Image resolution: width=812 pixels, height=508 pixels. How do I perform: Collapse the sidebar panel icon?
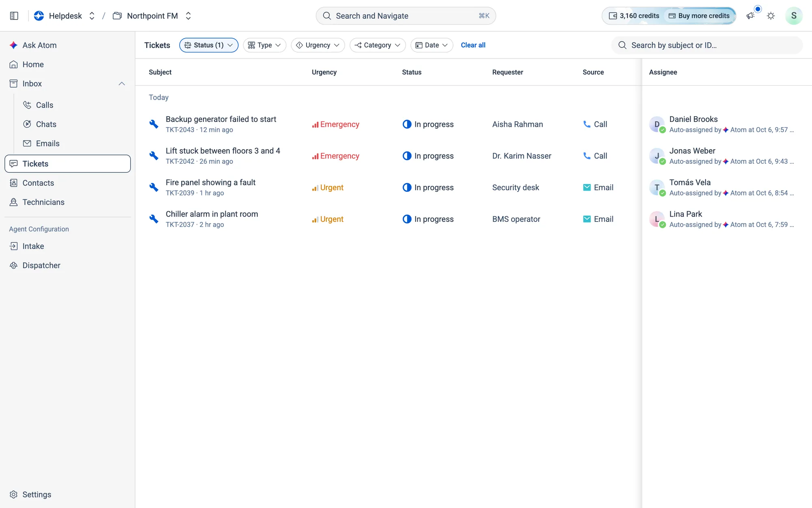click(x=14, y=16)
